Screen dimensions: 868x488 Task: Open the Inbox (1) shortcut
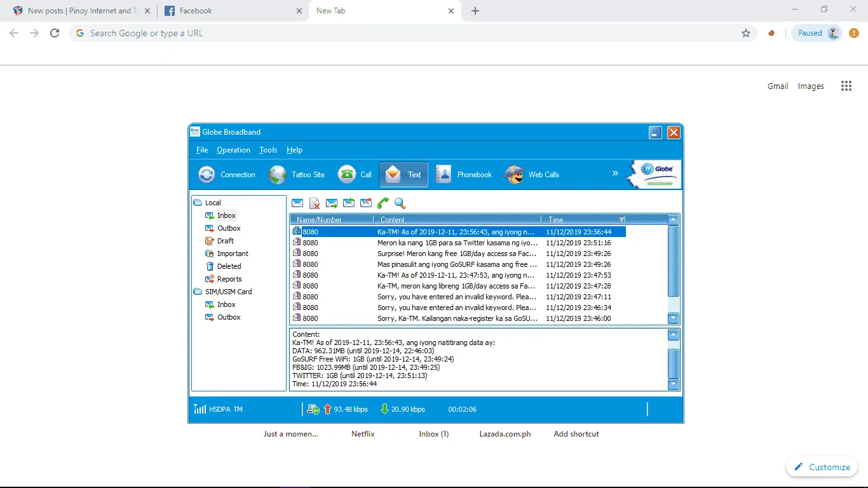(x=434, y=434)
